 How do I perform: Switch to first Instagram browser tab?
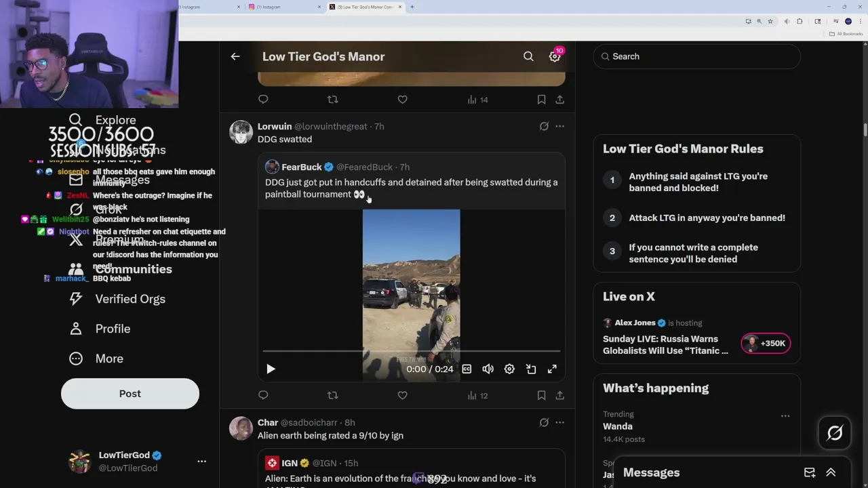[209, 7]
